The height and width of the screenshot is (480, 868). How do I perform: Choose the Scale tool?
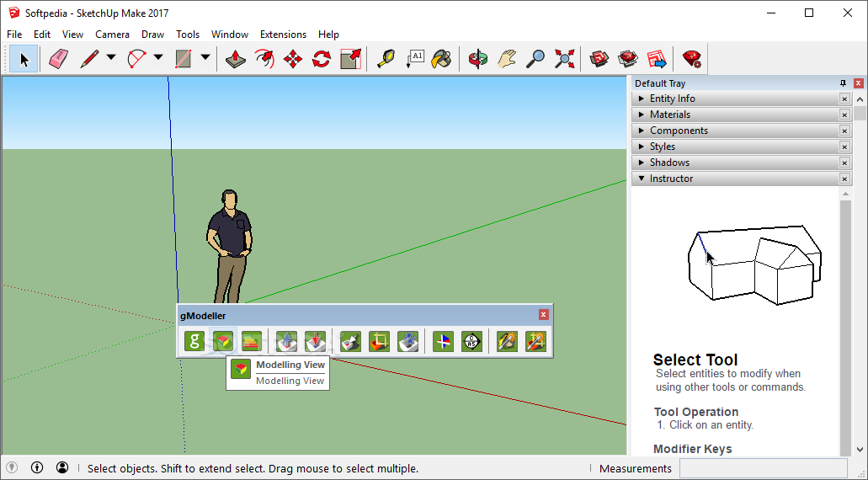350,59
